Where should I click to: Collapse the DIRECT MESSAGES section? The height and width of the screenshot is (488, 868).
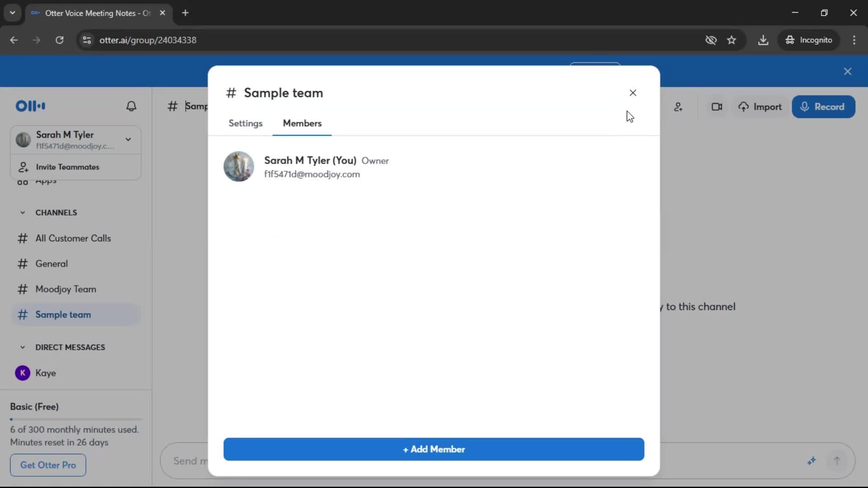[x=23, y=347]
